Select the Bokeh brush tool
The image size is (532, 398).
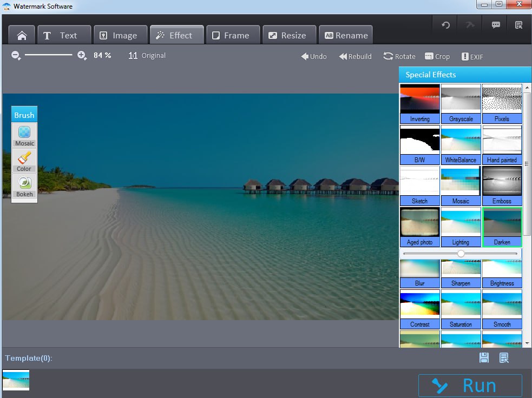[24, 186]
